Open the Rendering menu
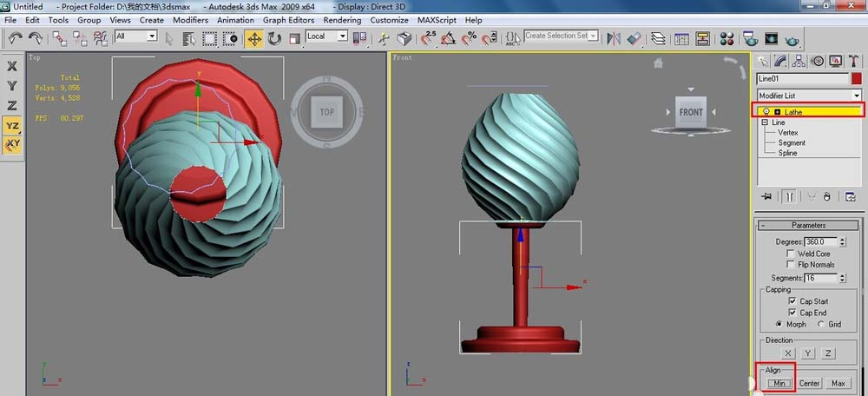The height and width of the screenshot is (396, 868). [342, 20]
